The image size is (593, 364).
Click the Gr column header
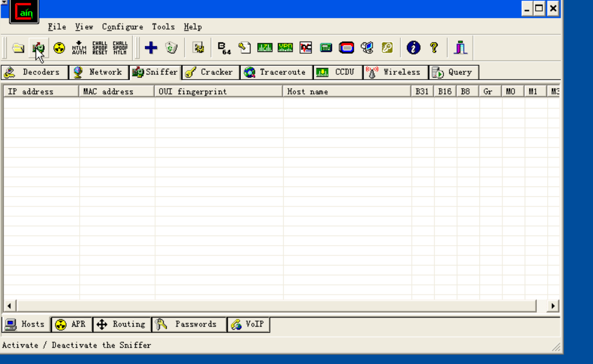[491, 92]
